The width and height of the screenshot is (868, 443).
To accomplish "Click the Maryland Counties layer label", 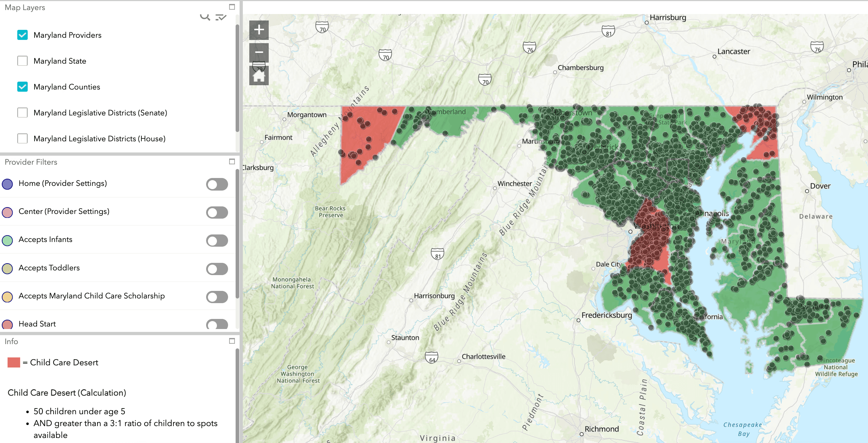I will 67,87.
